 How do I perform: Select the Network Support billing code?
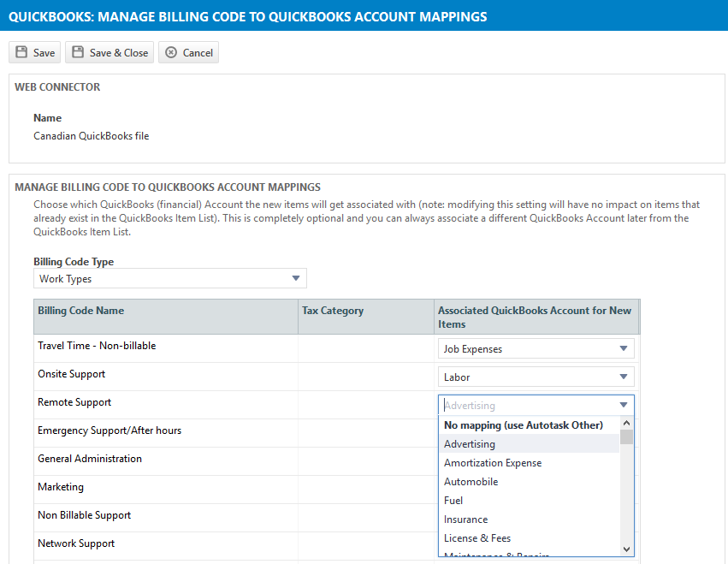[x=76, y=543]
